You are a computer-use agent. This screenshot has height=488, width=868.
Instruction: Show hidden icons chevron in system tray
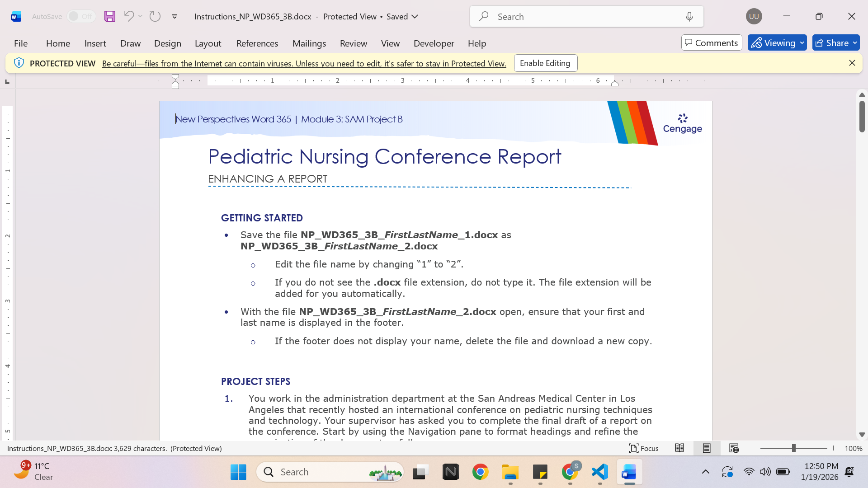point(705,472)
